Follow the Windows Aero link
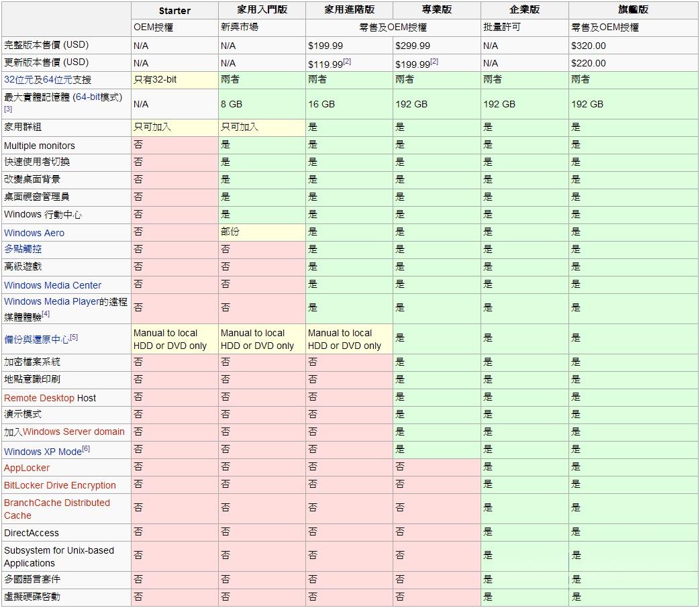Viewport: 700px width, 608px height. pyautogui.click(x=34, y=233)
